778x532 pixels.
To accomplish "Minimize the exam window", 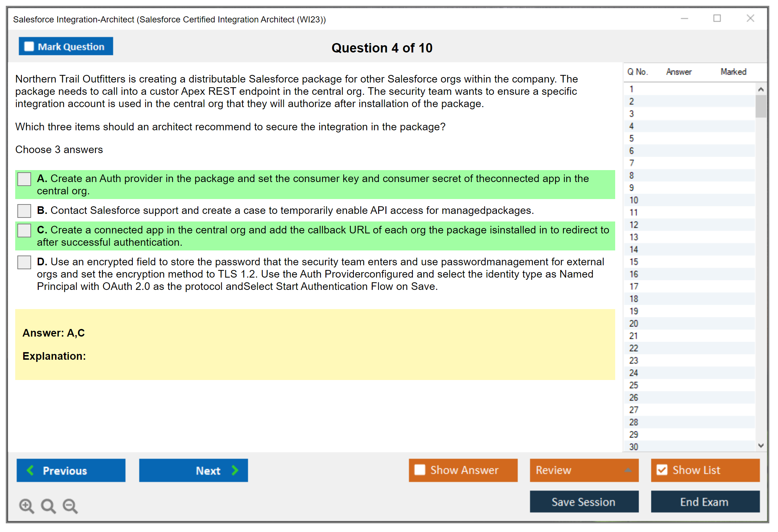I will coord(684,18).
